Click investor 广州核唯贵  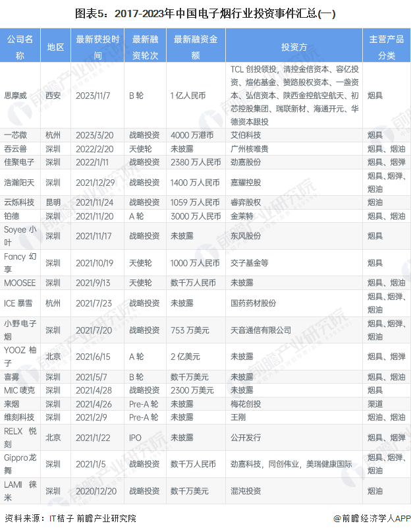coord(249,148)
